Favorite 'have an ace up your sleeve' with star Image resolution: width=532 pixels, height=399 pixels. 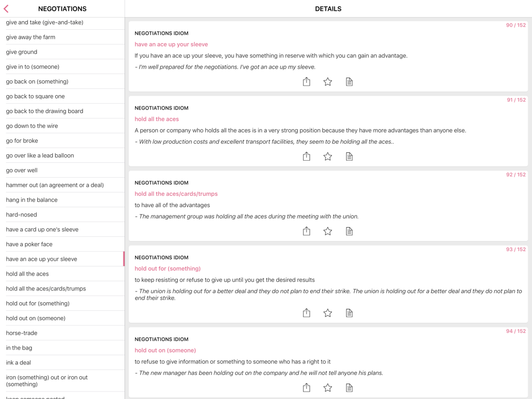coord(328,81)
